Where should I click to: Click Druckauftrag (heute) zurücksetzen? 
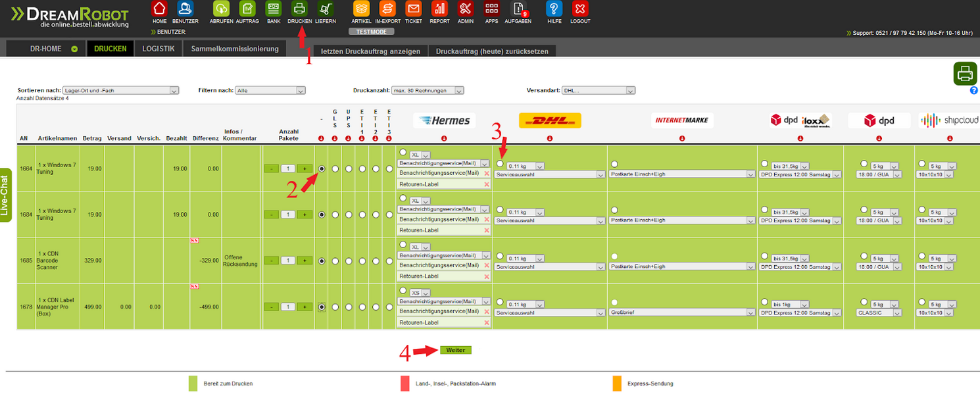[492, 51]
